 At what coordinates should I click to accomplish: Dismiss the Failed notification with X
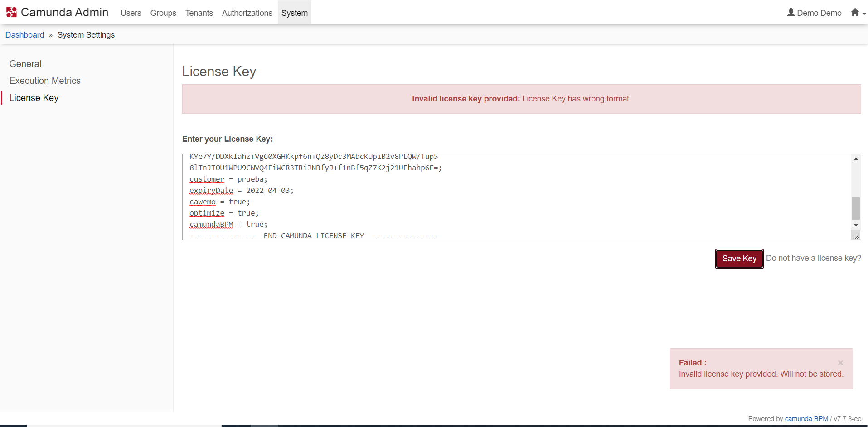point(840,363)
